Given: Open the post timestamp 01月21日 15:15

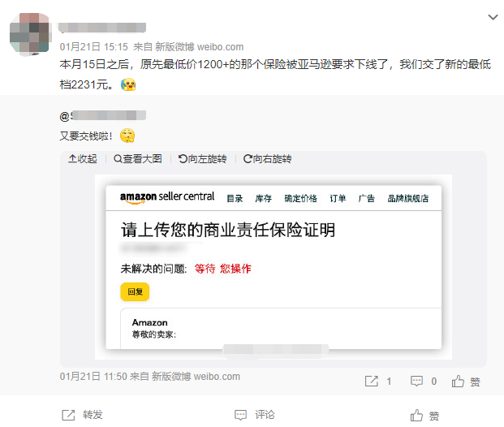Looking at the screenshot, I should pos(94,47).
